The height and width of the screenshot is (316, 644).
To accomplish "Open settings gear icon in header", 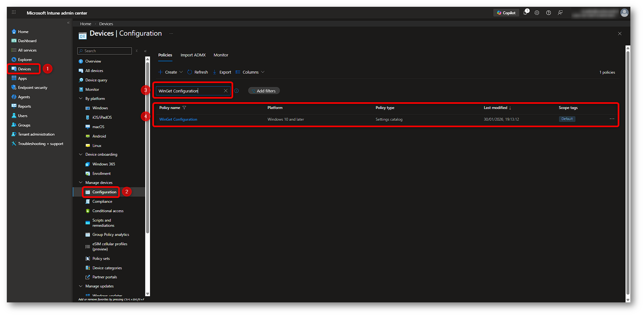I will click(537, 13).
